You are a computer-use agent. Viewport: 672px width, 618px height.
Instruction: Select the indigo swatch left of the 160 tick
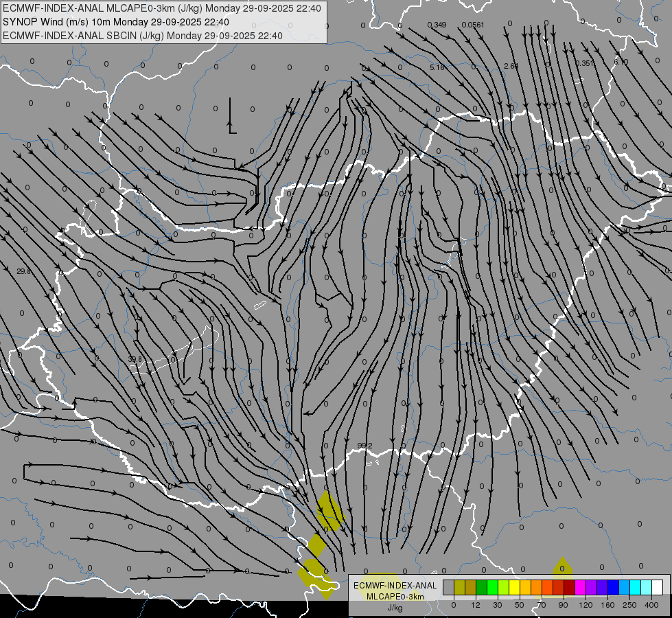coord(602,587)
